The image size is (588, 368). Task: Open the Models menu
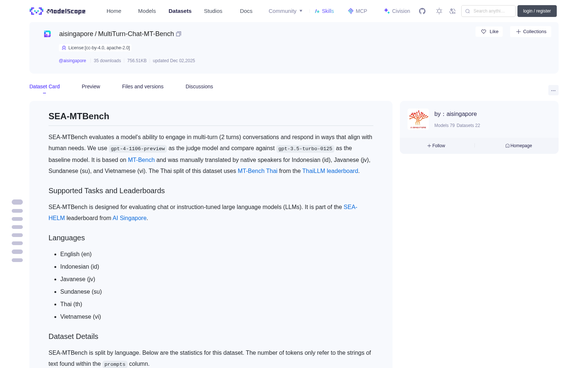[x=147, y=11]
